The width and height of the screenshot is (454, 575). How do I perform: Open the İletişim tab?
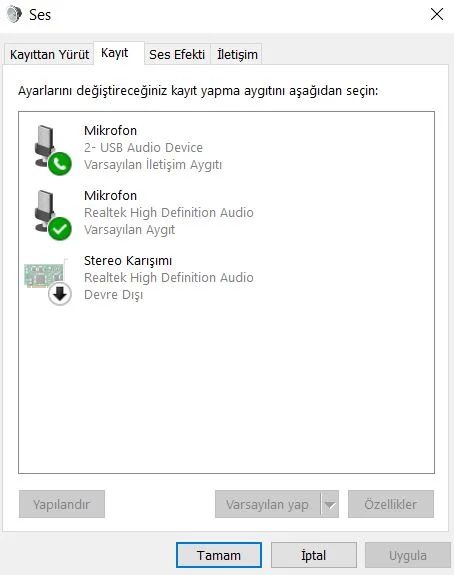coord(237,55)
